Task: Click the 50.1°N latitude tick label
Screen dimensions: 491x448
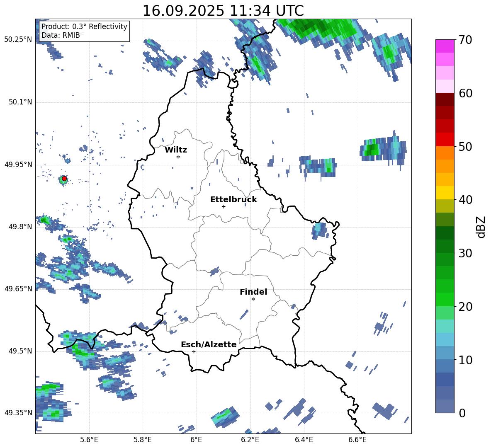Action: pos(20,102)
